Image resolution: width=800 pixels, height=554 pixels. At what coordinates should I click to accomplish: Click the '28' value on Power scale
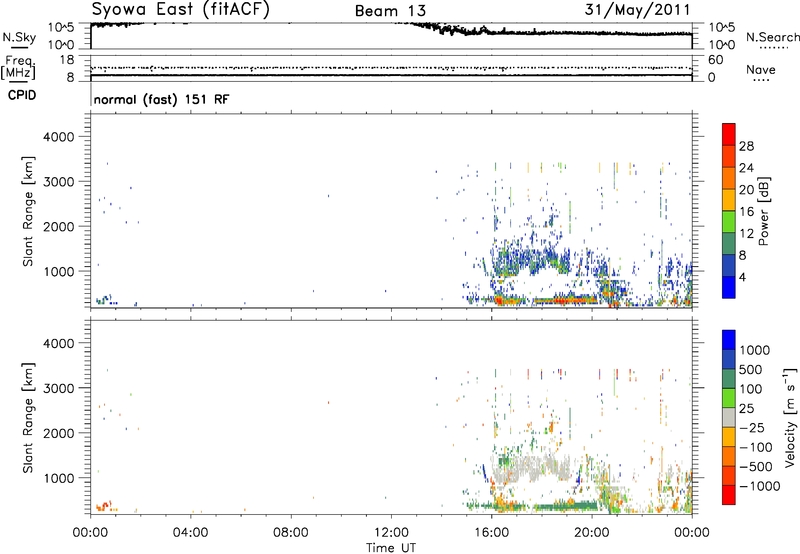746,146
